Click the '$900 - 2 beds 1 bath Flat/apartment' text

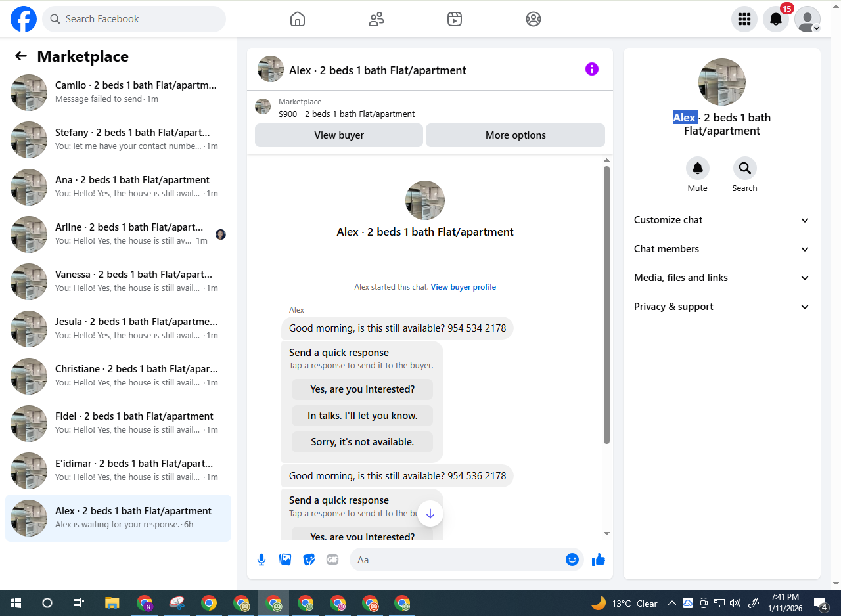347,114
